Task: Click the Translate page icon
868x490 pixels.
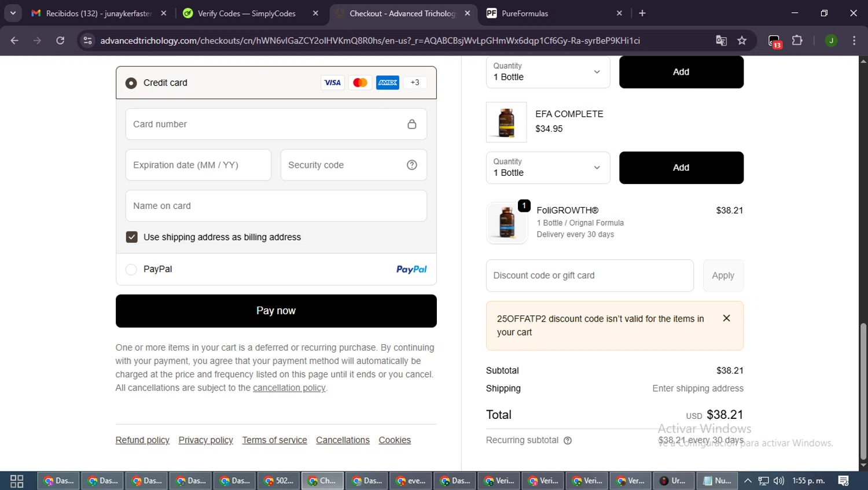Action: (x=721, y=40)
